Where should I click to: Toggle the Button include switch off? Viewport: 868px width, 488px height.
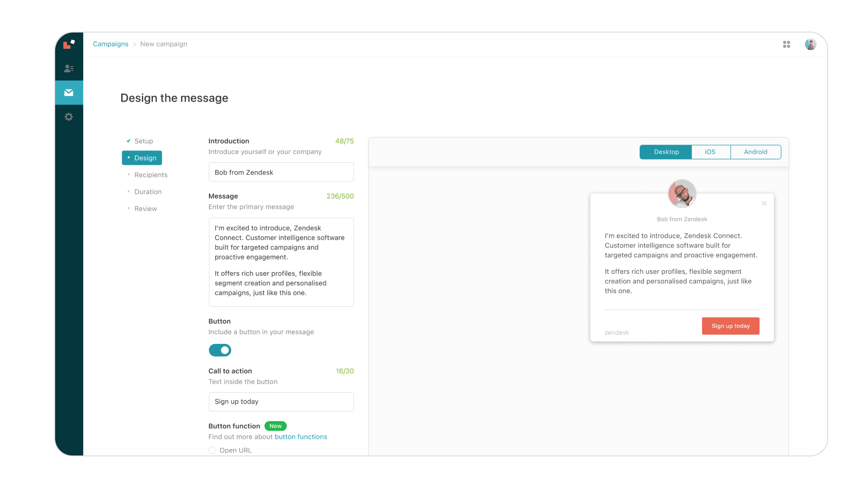[x=220, y=350]
